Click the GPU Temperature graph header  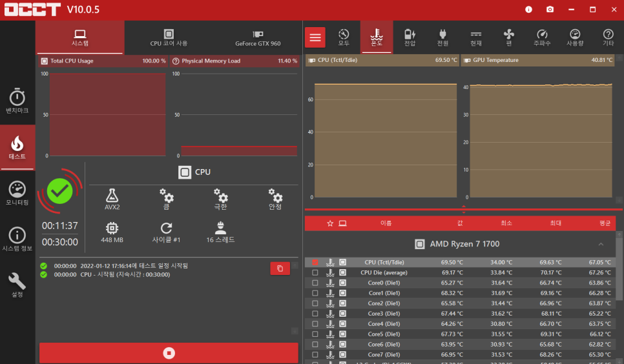537,60
